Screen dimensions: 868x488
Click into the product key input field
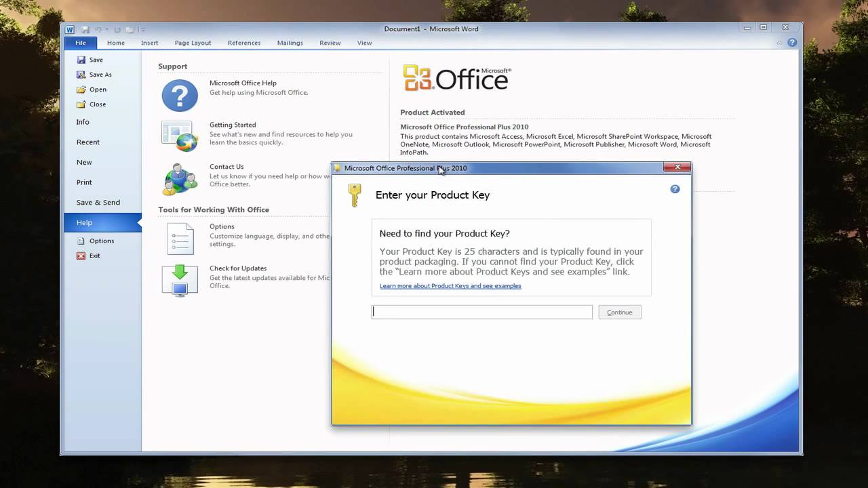point(482,312)
